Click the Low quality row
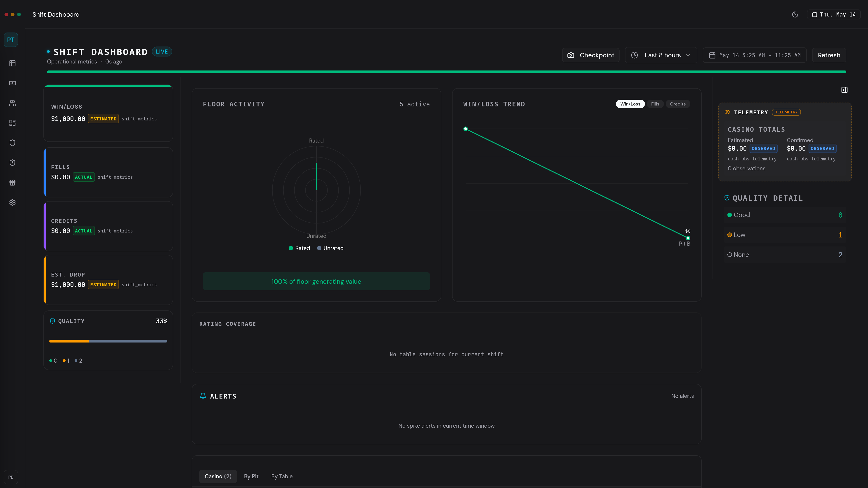This screenshot has width=868, height=488. [x=785, y=235]
